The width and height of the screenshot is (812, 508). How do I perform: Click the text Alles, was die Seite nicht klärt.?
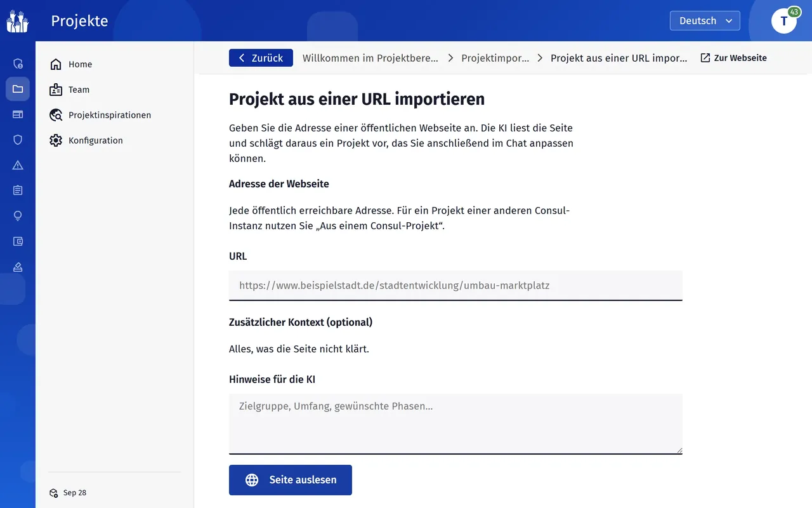coord(299,349)
